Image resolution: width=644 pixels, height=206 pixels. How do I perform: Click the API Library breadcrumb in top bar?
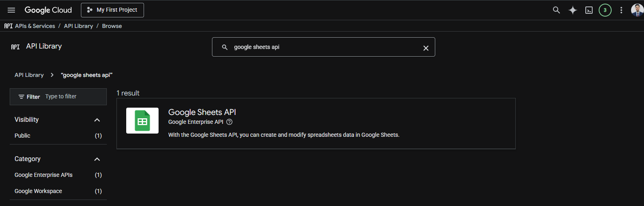click(78, 26)
